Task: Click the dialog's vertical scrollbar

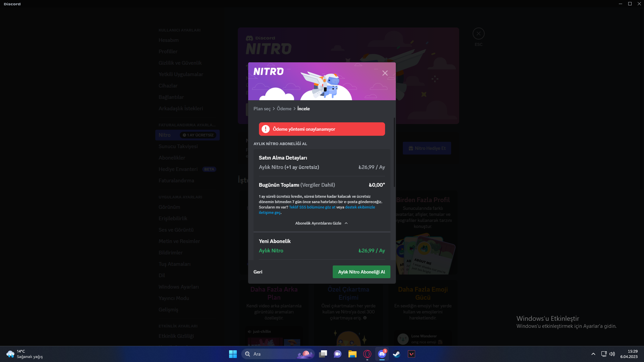Action: [x=394, y=153]
